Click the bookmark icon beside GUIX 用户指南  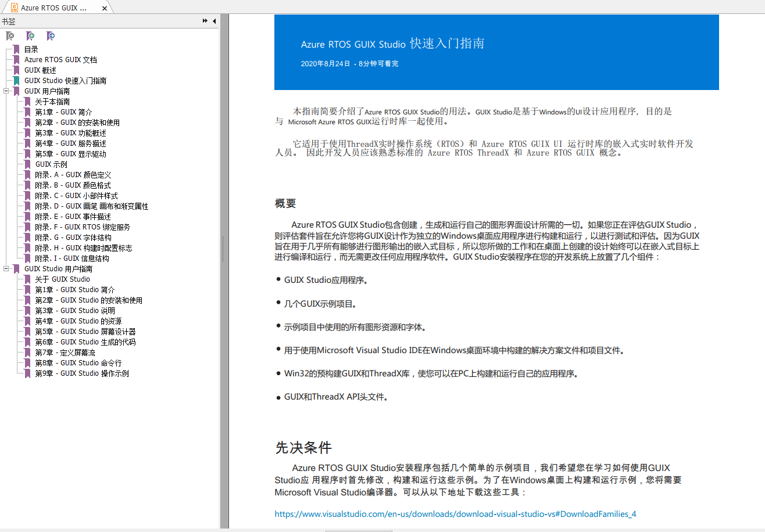(17, 91)
